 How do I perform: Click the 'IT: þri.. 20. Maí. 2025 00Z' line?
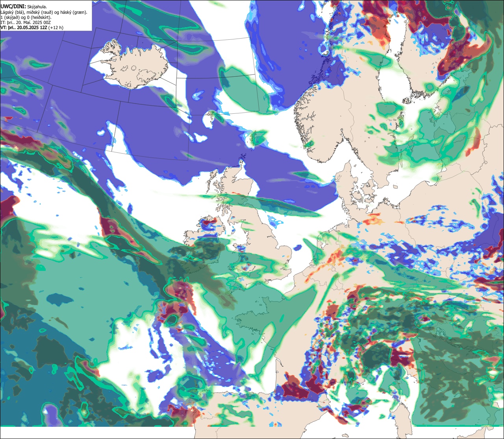click(26, 22)
